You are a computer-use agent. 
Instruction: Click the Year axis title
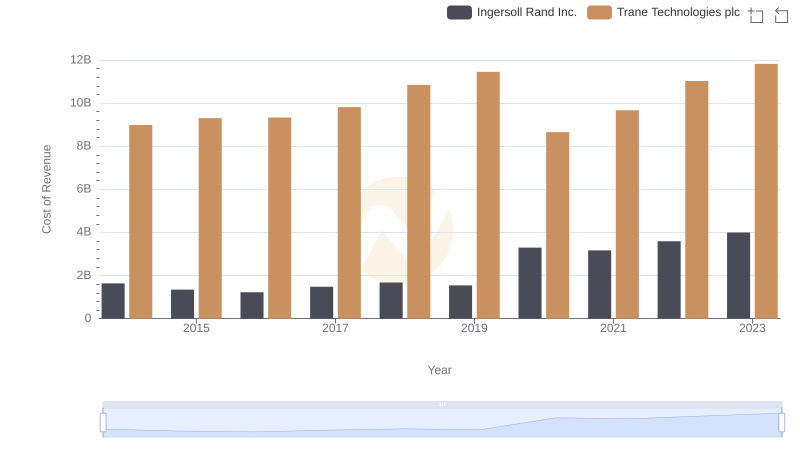[440, 370]
